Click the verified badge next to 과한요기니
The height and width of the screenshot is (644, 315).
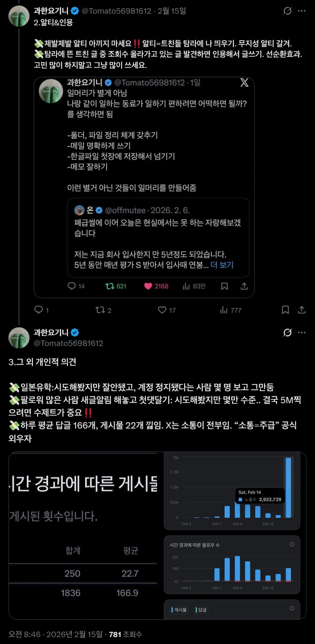click(75, 11)
